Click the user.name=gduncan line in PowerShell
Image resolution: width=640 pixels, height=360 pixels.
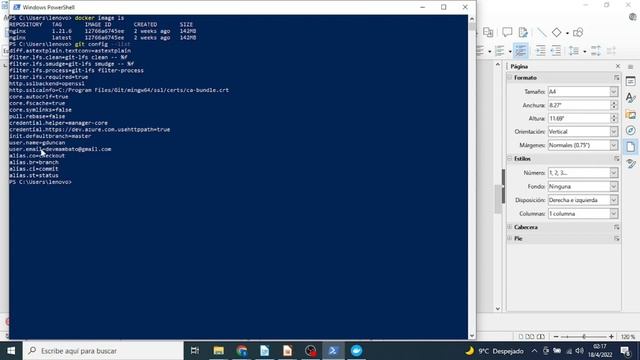tap(37, 142)
